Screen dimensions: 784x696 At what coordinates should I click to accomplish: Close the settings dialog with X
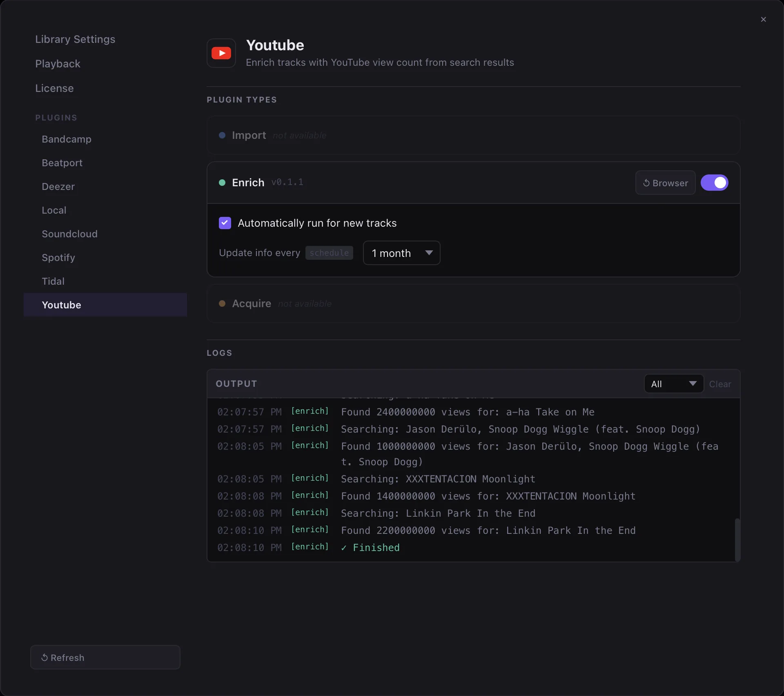[x=763, y=20]
